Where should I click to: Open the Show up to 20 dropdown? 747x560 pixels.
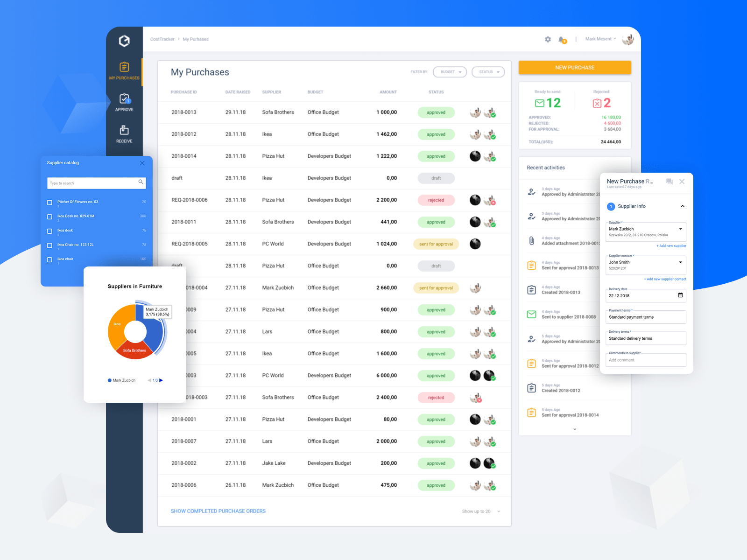(x=481, y=511)
